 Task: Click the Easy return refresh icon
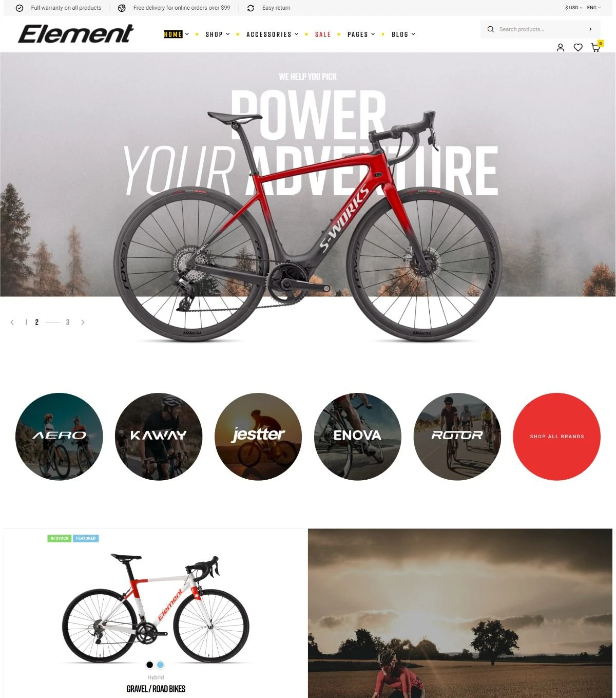click(x=251, y=8)
